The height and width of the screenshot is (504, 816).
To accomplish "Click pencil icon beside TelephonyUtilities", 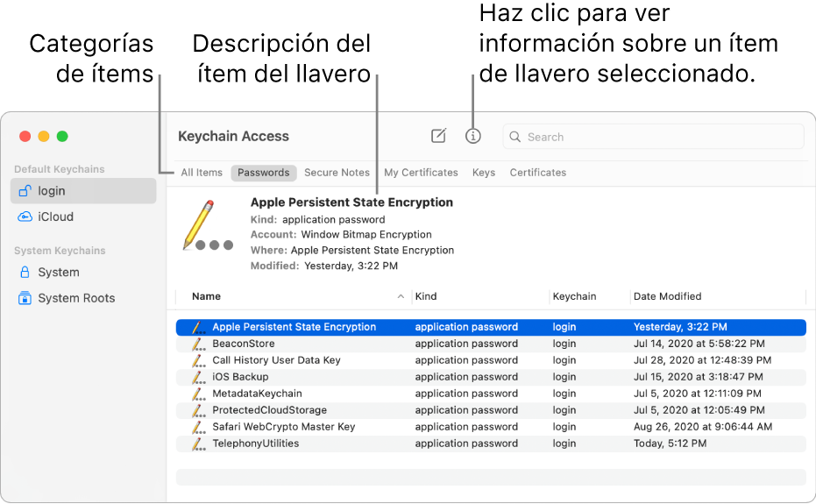I will 198,444.
